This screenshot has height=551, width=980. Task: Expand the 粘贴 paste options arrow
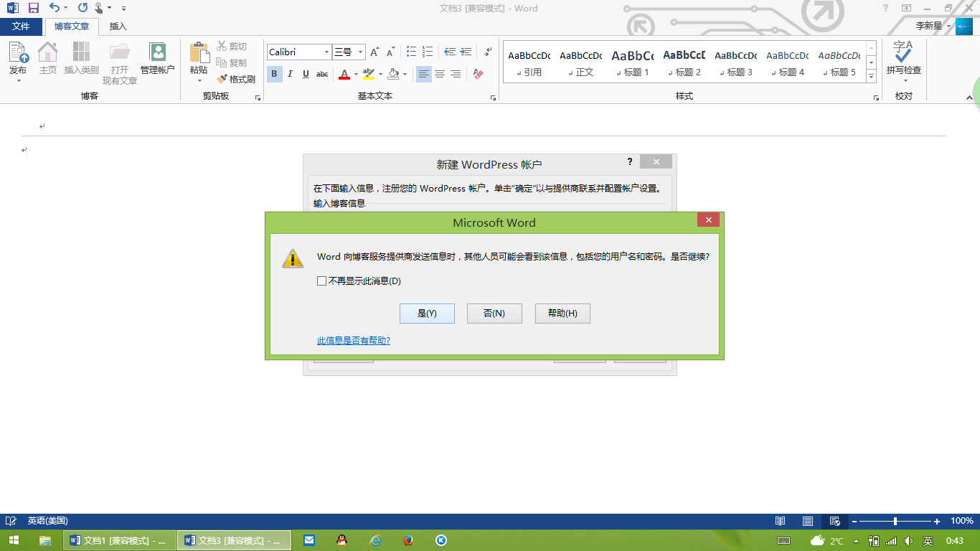tap(199, 80)
